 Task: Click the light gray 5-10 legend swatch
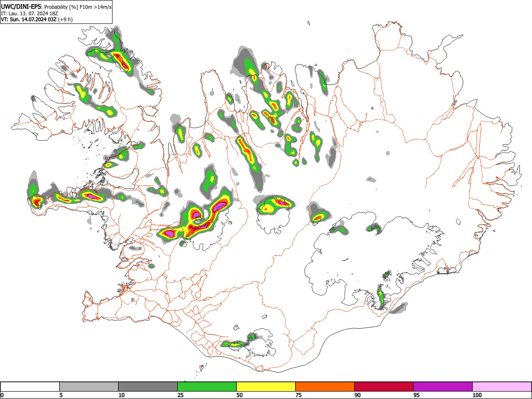point(89,387)
